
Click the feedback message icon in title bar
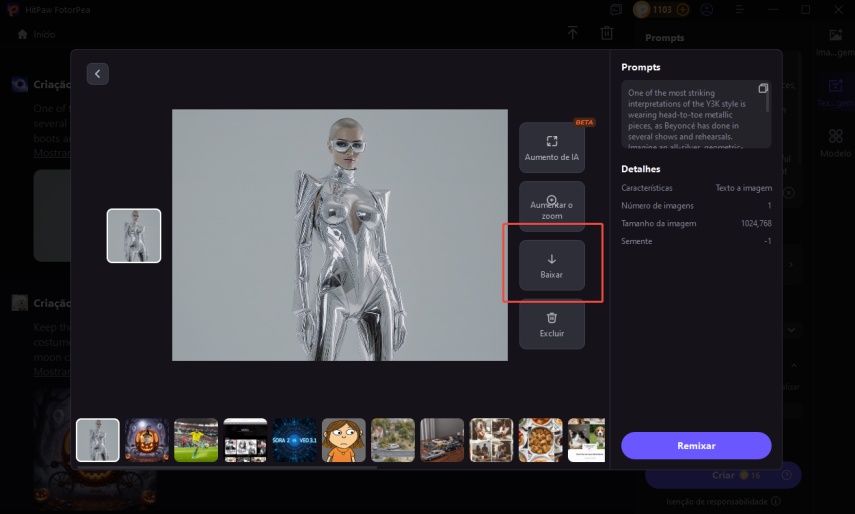[x=616, y=10]
